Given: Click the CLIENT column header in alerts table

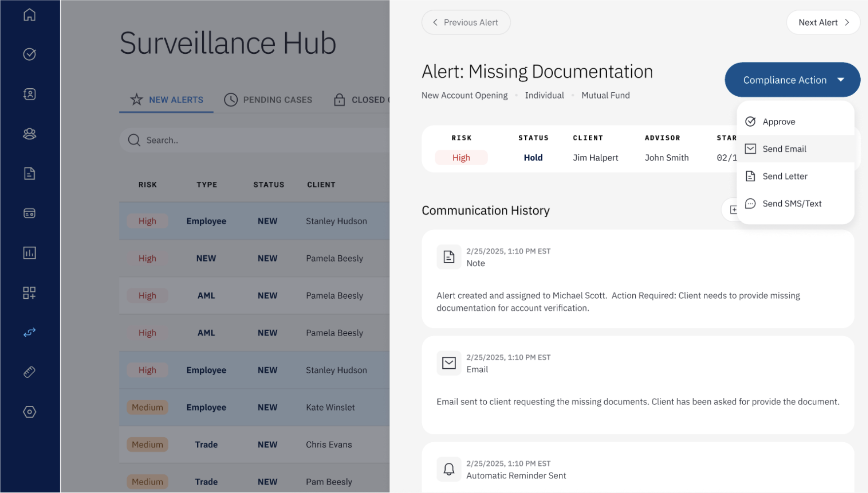Looking at the screenshot, I should coord(321,185).
